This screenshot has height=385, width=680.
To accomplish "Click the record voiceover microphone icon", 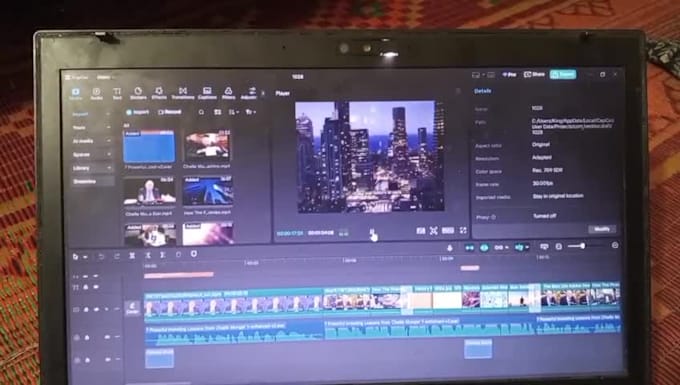I will pos(450,248).
